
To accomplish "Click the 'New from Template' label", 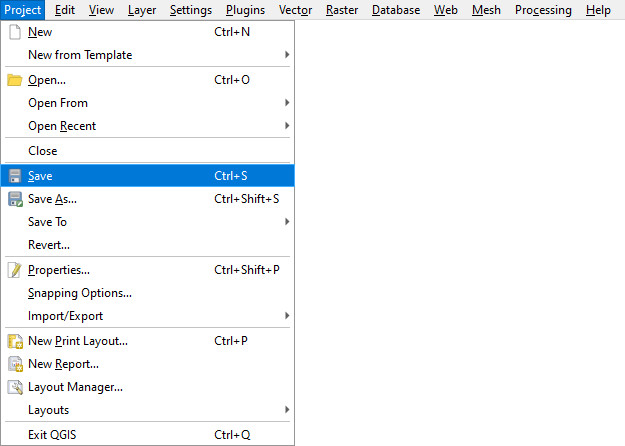I will coord(80,55).
